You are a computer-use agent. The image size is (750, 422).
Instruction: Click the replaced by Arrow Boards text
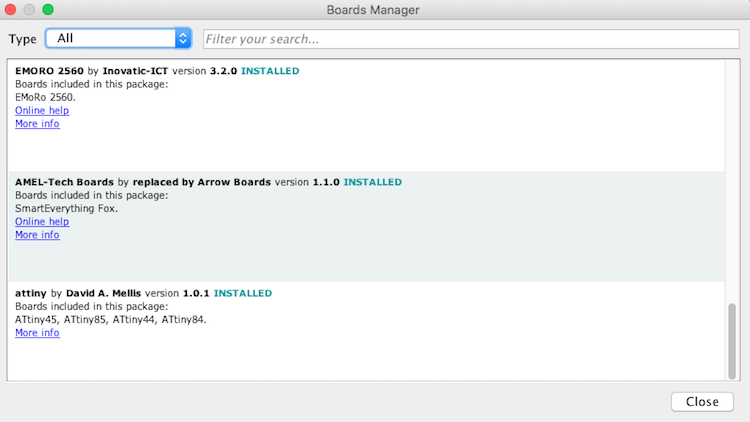pyautogui.click(x=202, y=182)
